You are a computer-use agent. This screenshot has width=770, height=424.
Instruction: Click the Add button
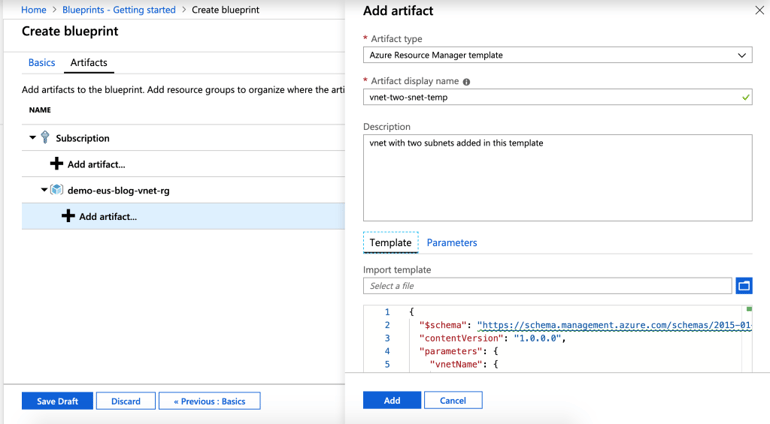tap(392, 400)
